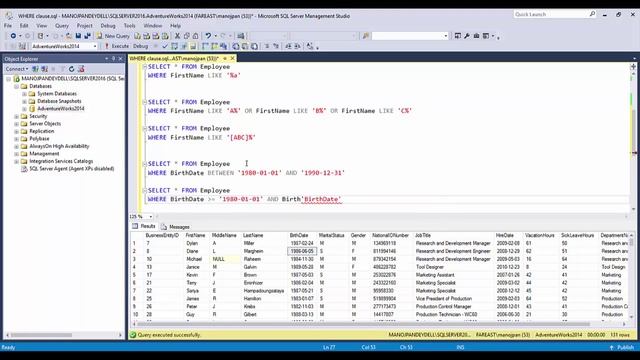Expand the AdventureWorks2014 database node

pyautogui.click(x=24, y=109)
